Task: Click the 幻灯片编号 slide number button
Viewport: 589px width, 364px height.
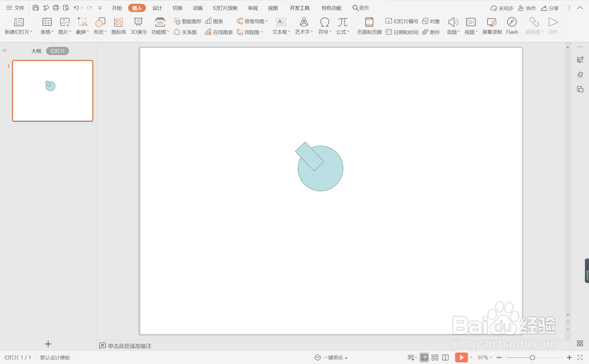Action: (402, 21)
